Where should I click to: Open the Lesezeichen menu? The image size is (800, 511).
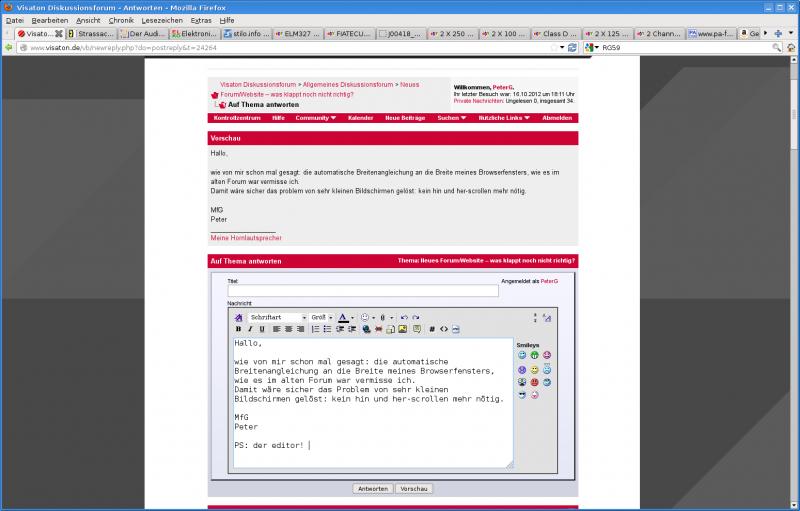tap(162, 20)
